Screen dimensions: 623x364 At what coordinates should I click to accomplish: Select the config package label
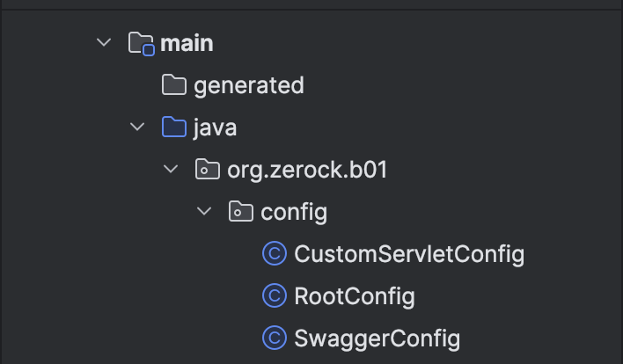click(x=294, y=212)
